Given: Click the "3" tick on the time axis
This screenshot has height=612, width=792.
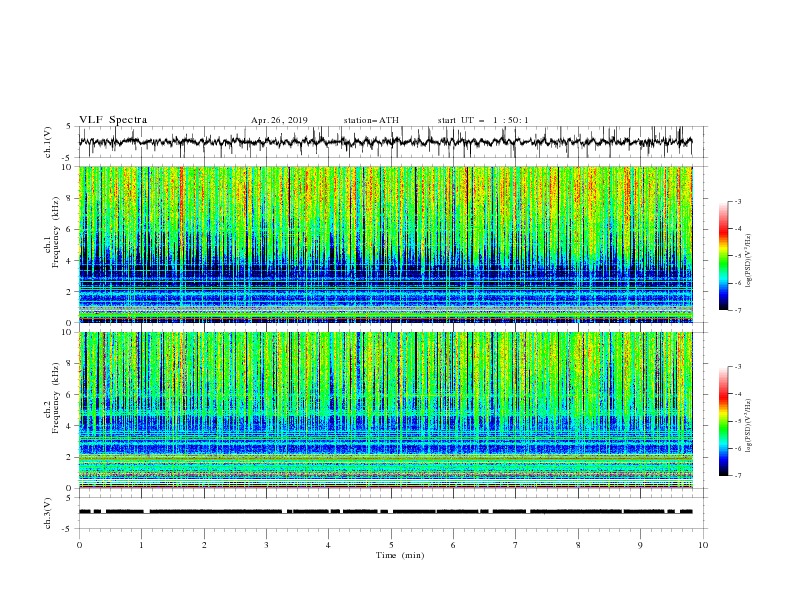Looking at the screenshot, I should coord(266,545).
